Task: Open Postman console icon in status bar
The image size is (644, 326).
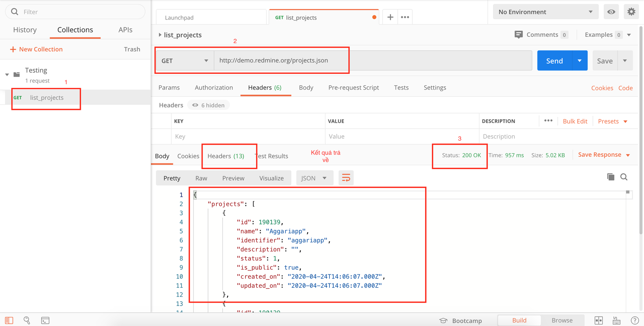Action: (x=45, y=321)
